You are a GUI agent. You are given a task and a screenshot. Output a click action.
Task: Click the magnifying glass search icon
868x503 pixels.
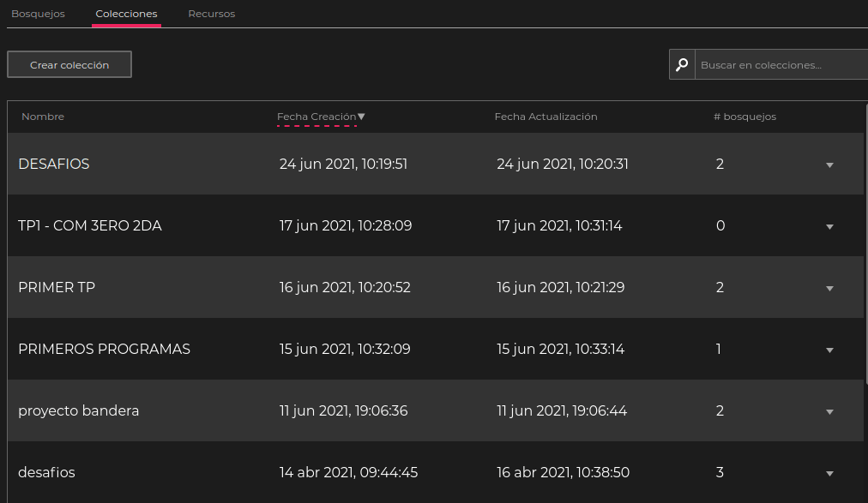point(682,65)
